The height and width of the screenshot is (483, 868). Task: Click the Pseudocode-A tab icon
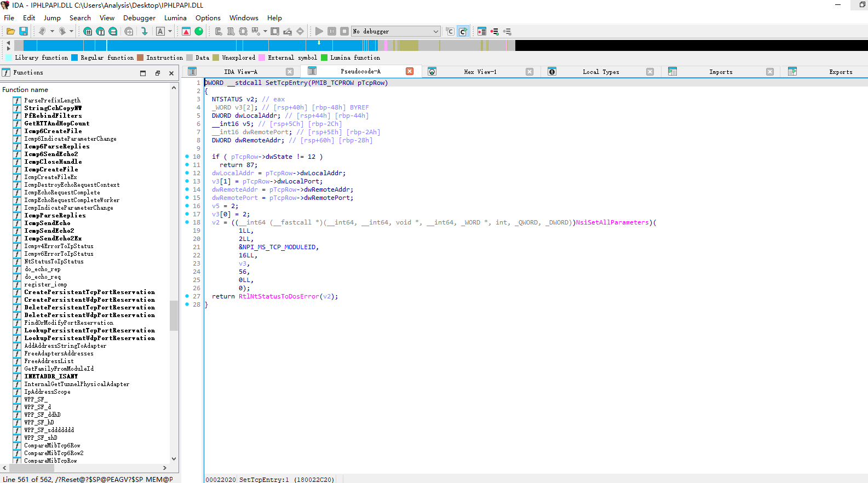point(312,71)
